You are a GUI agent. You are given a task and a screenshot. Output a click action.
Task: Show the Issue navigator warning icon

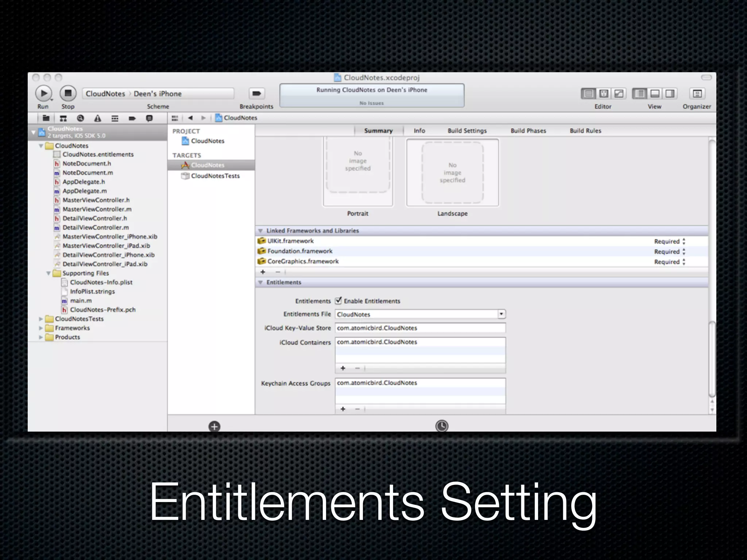97,118
